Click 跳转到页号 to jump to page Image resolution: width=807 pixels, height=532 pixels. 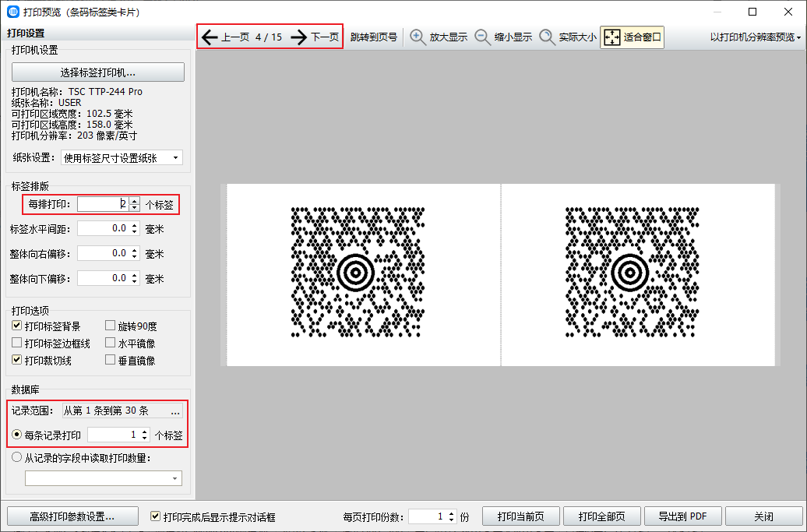[374, 37]
